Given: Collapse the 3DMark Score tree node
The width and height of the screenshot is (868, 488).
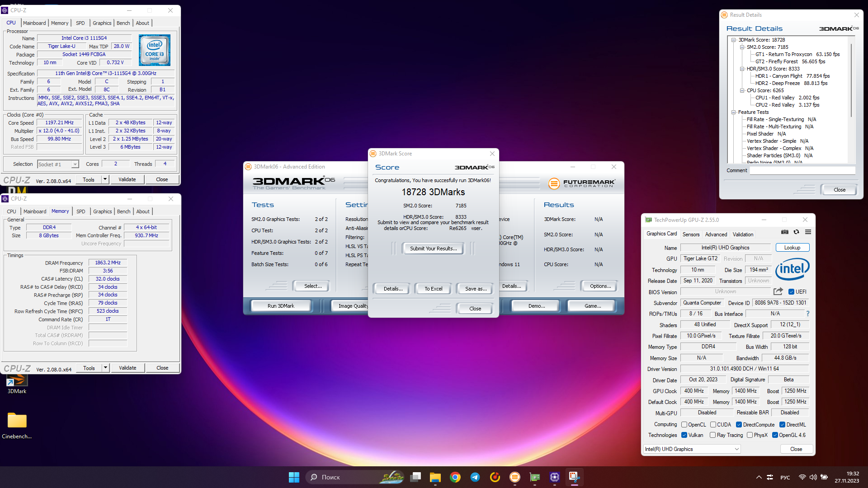Looking at the screenshot, I should 734,40.
